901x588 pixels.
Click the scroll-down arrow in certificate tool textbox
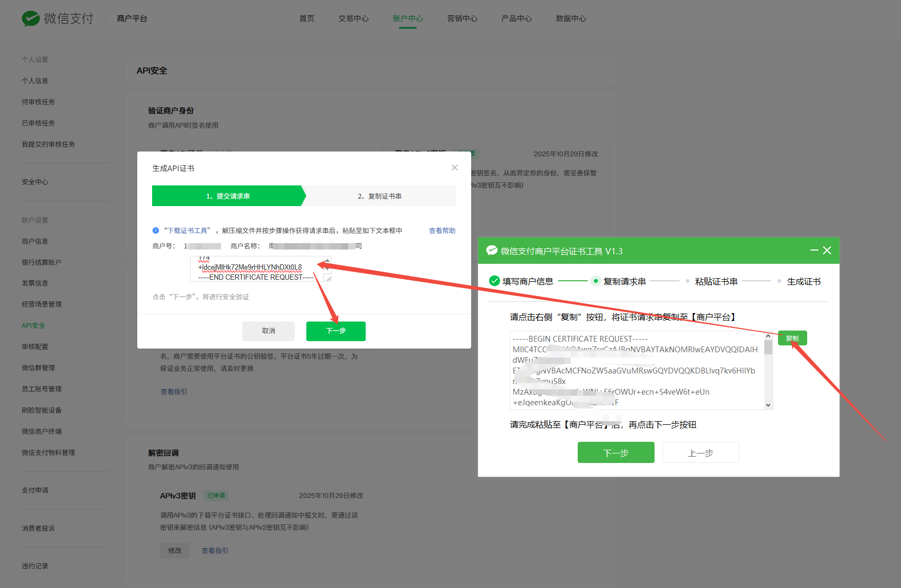[x=768, y=405]
